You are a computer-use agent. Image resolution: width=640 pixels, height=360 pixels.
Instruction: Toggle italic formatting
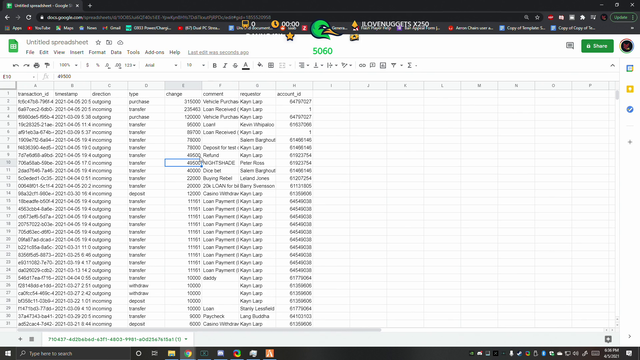click(225, 65)
